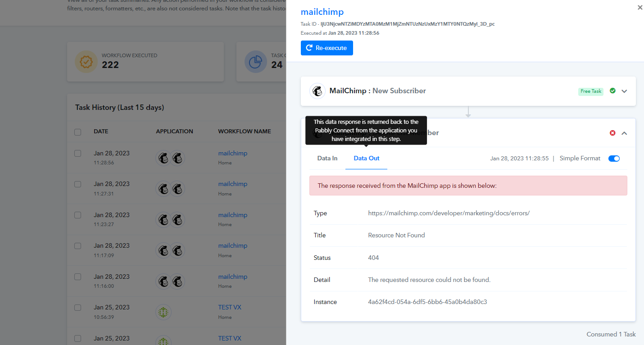Click second MailChimp icon in the 11:27:31 row
The width and height of the screenshot is (644, 345).
click(177, 189)
